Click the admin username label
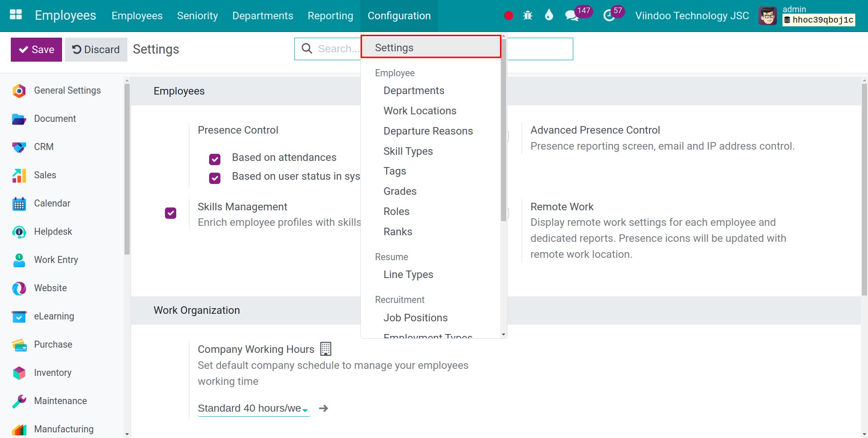This screenshot has width=868, height=438. tap(794, 9)
